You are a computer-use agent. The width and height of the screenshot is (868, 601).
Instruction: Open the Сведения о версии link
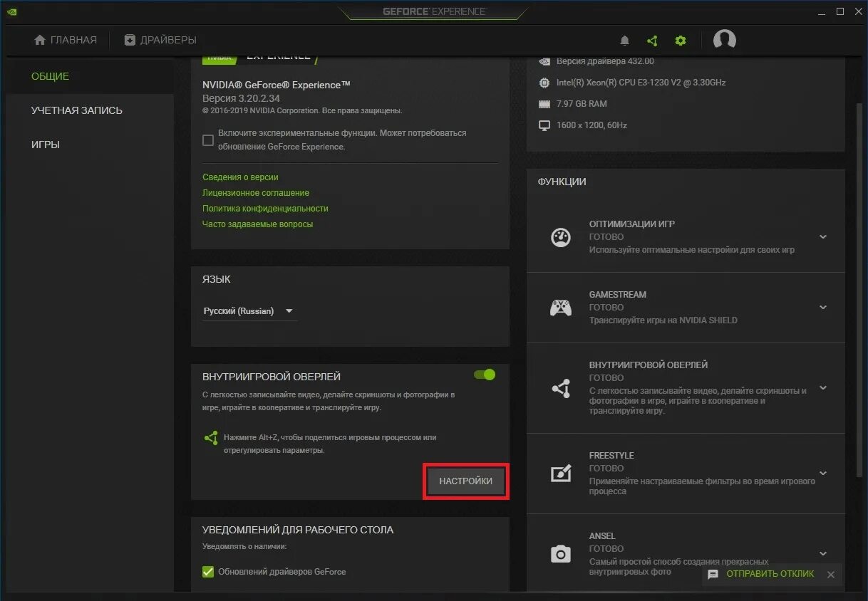pos(240,177)
